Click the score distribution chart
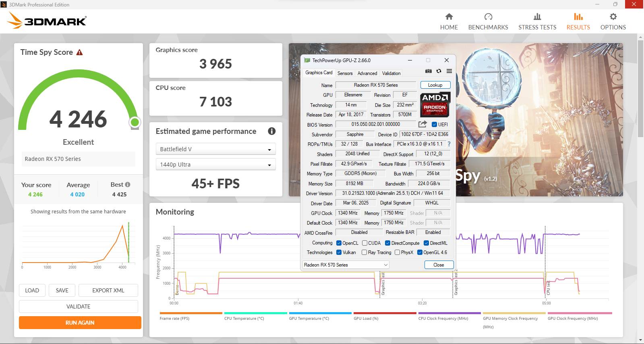Image resolution: width=644 pixels, height=344 pixels. (x=78, y=244)
